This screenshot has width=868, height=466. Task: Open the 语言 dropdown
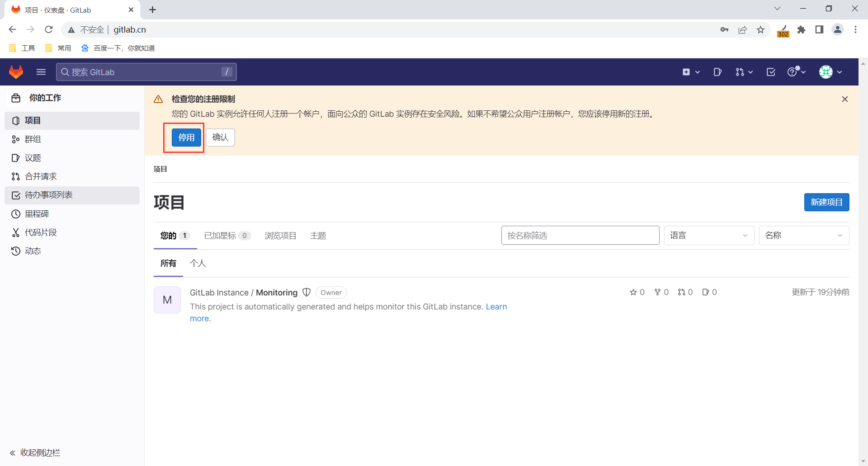pos(709,235)
